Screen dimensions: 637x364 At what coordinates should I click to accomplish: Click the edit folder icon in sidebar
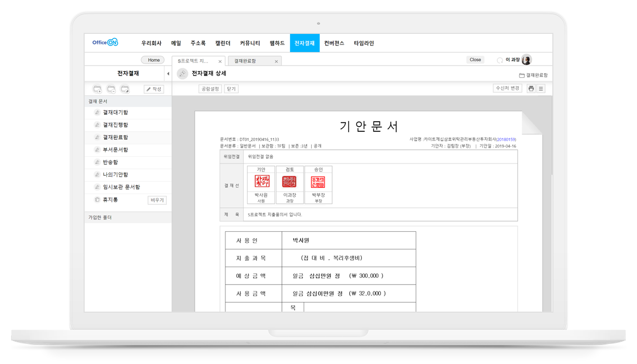(x=125, y=89)
